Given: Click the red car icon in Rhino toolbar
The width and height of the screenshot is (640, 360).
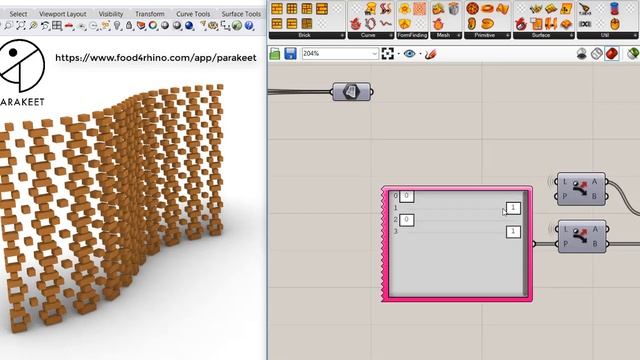Looking at the screenshot, I should click(69, 26).
